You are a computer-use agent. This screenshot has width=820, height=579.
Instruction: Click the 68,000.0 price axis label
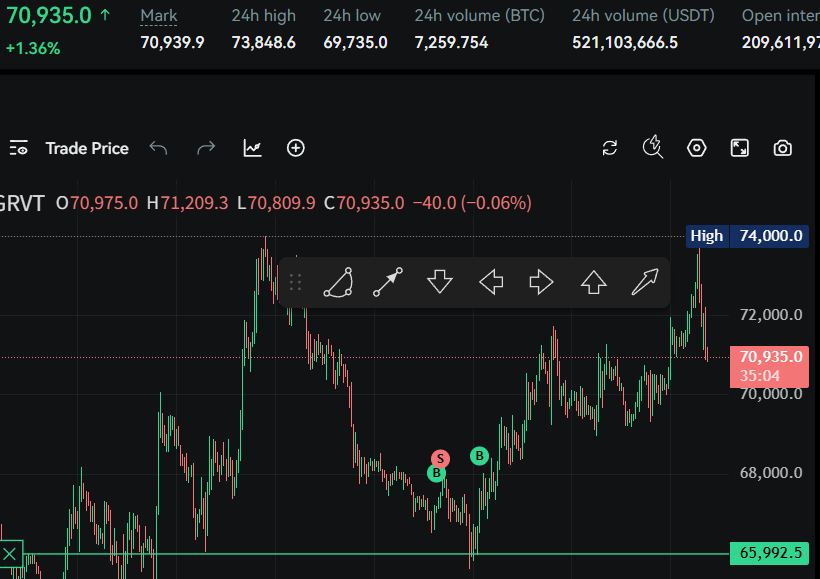tap(771, 473)
